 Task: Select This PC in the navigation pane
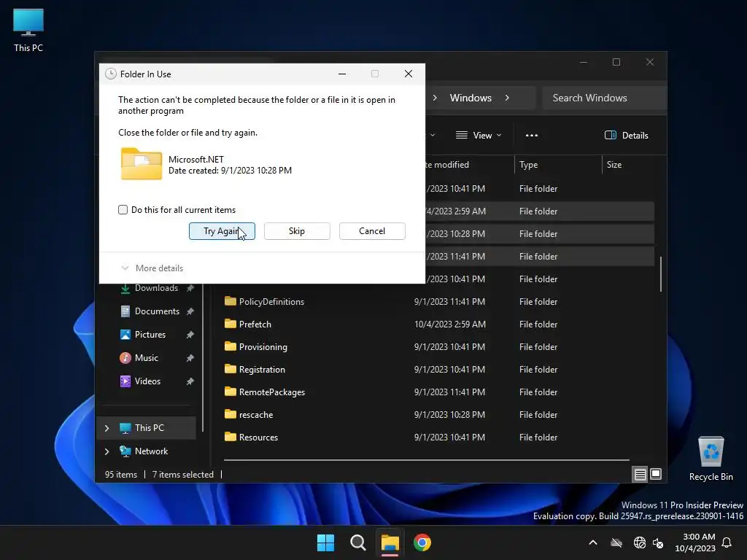pyautogui.click(x=149, y=428)
